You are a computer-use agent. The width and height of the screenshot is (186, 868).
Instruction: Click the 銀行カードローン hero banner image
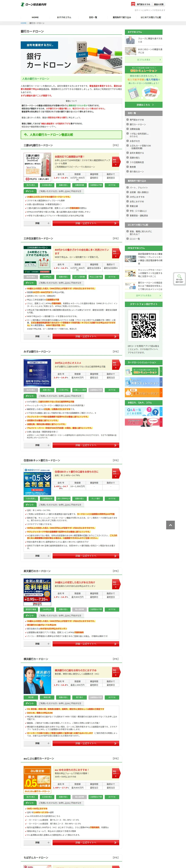[x=71, y=55]
